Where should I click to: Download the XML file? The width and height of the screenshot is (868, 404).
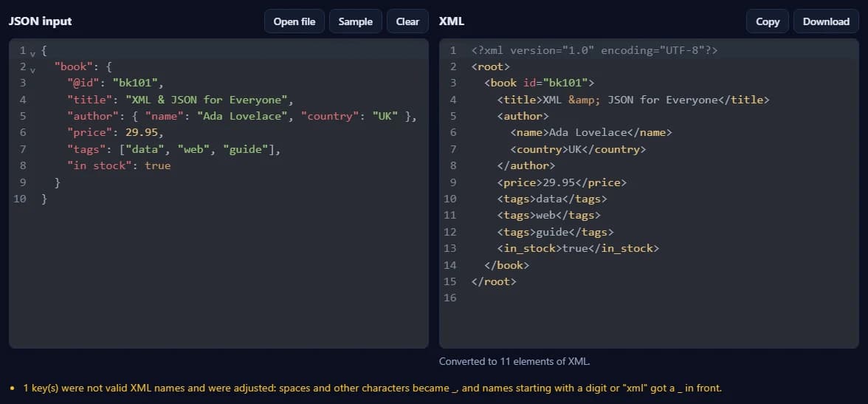point(826,21)
